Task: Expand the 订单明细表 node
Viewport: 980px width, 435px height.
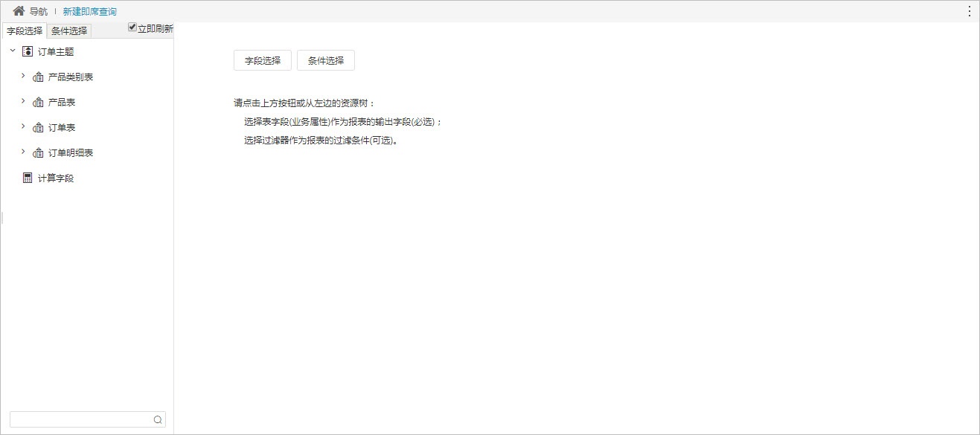Action: 23,152
